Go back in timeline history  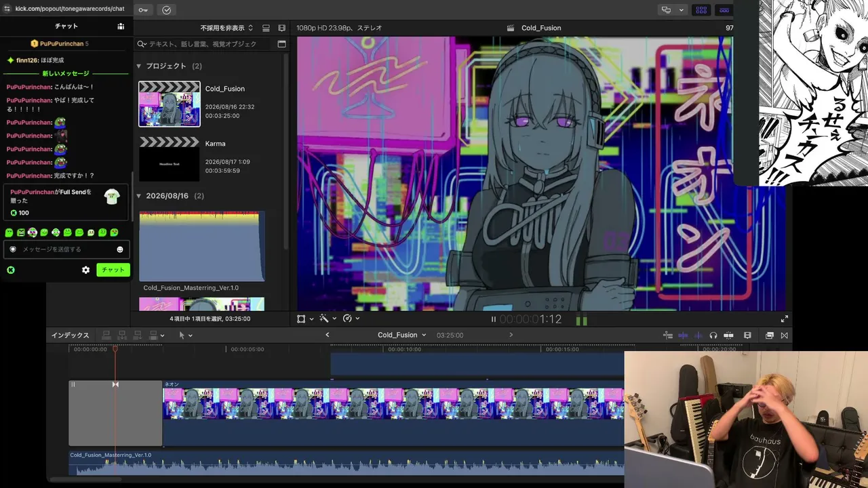click(328, 335)
